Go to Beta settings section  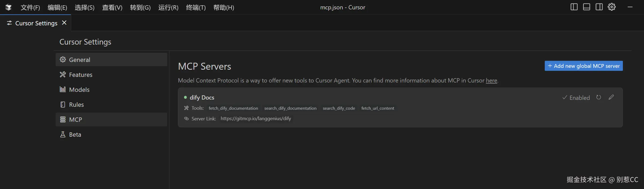[111, 134]
